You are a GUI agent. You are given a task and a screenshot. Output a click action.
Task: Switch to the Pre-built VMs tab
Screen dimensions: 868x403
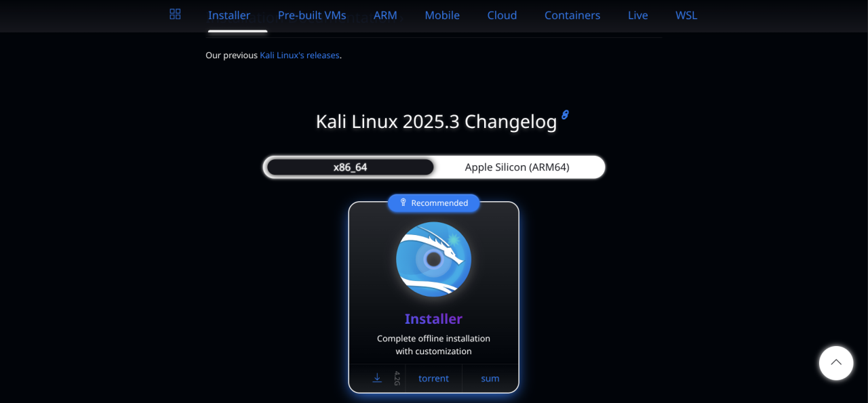(311, 15)
